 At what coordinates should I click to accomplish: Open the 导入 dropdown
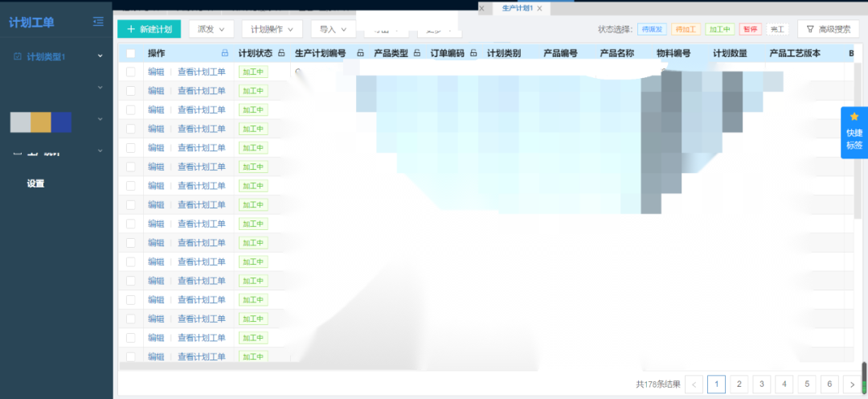(332, 29)
